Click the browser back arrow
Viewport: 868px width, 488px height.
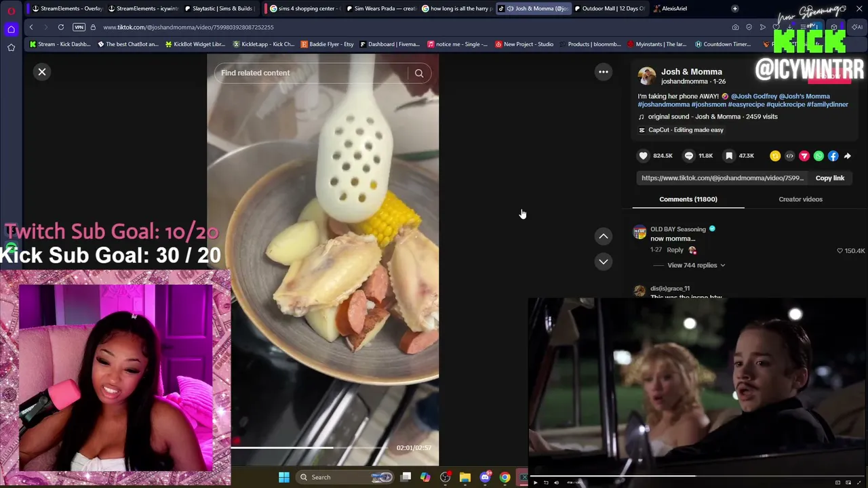(31, 27)
